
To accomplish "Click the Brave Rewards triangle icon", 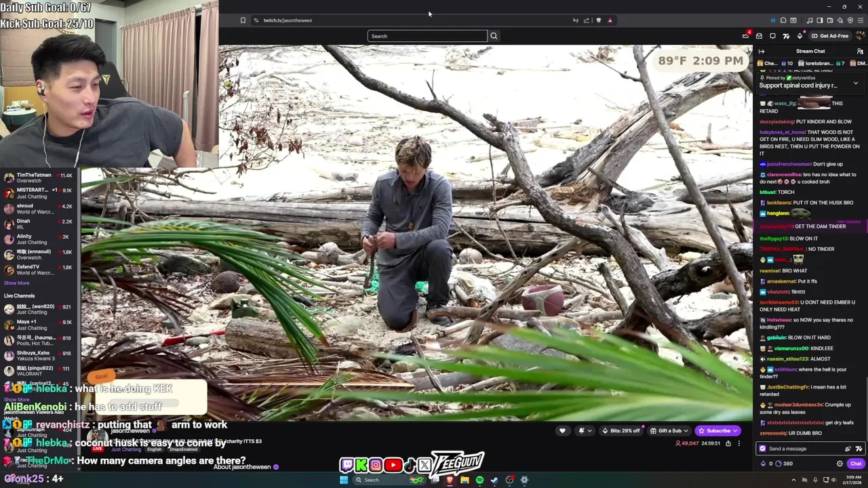I will pyautogui.click(x=610, y=20).
